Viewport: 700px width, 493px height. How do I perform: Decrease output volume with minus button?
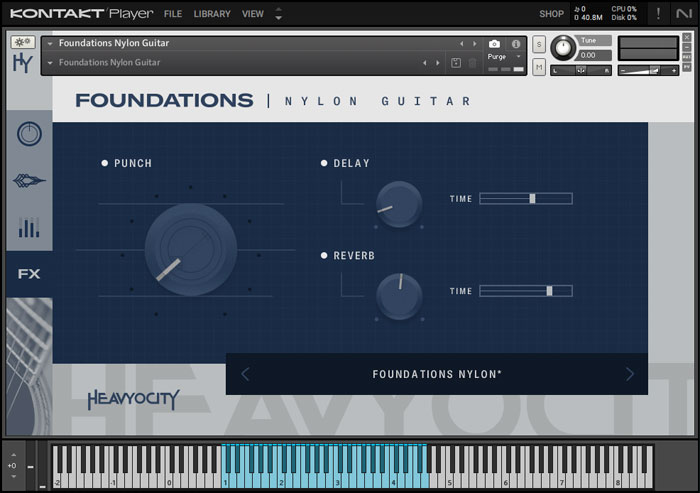[623, 70]
